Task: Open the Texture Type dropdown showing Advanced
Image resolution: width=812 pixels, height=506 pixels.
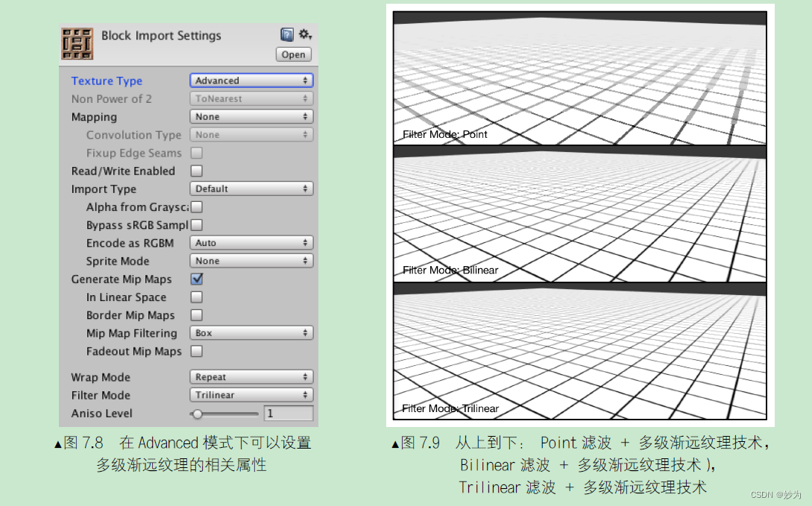Action: tap(251, 80)
